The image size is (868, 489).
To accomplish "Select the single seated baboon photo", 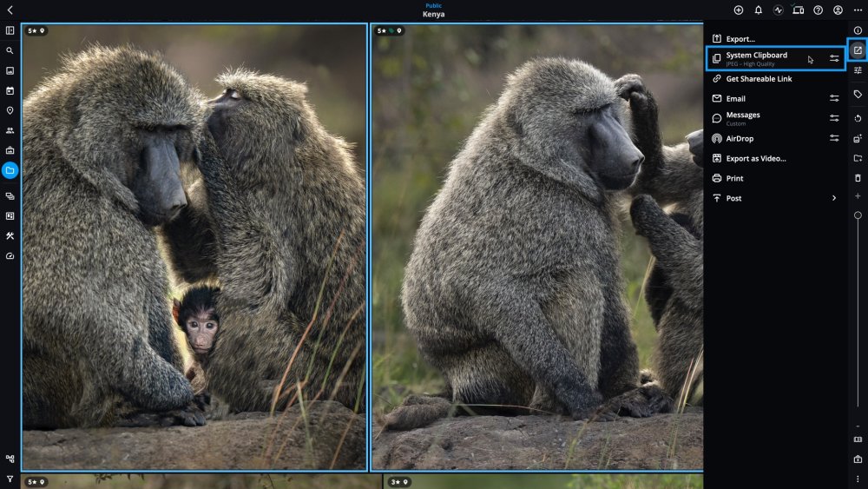I will [537, 248].
